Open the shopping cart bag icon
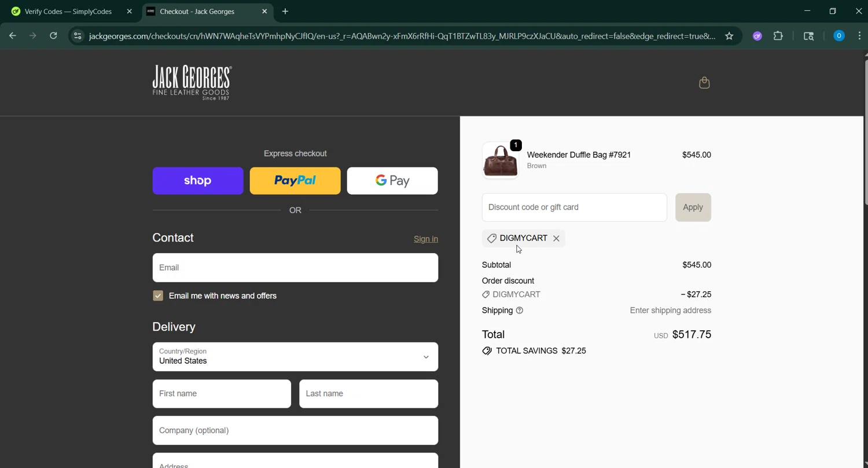The height and width of the screenshot is (468, 868). [704, 83]
